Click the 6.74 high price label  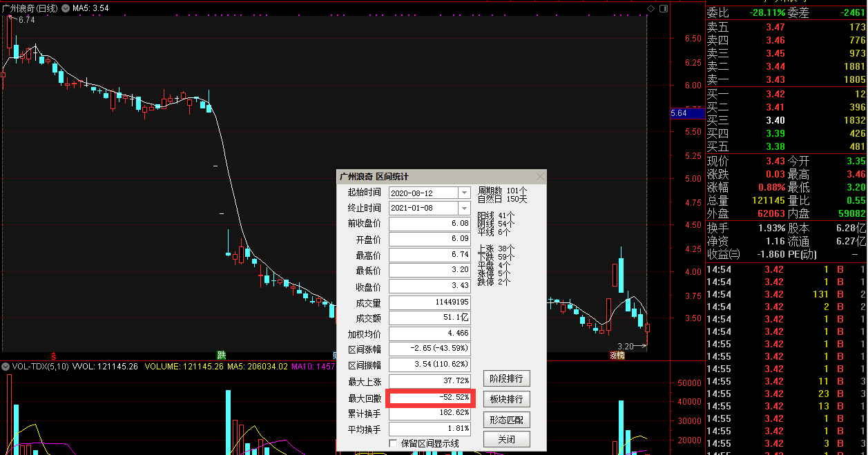27,20
